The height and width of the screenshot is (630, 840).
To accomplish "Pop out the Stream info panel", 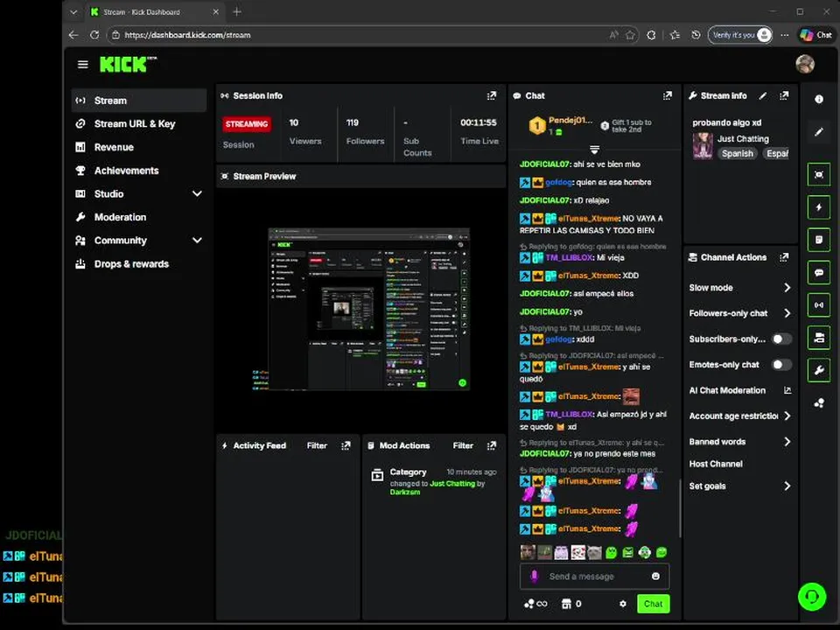I will (784, 96).
